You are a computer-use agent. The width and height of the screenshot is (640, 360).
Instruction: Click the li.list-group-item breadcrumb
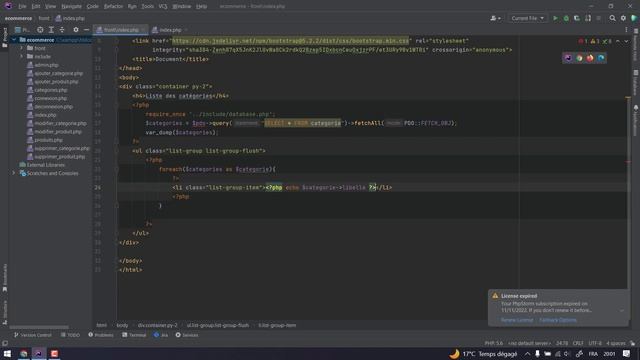coord(277,325)
